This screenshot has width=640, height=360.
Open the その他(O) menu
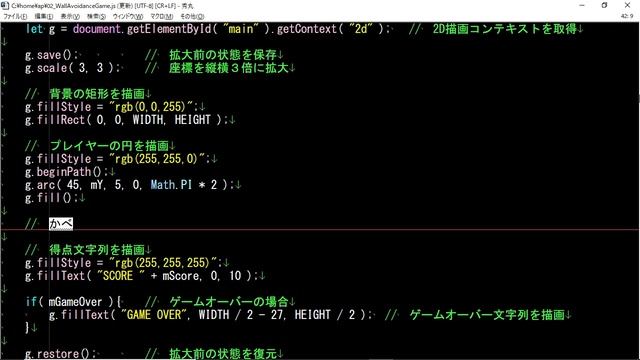[x=192, y=16]
